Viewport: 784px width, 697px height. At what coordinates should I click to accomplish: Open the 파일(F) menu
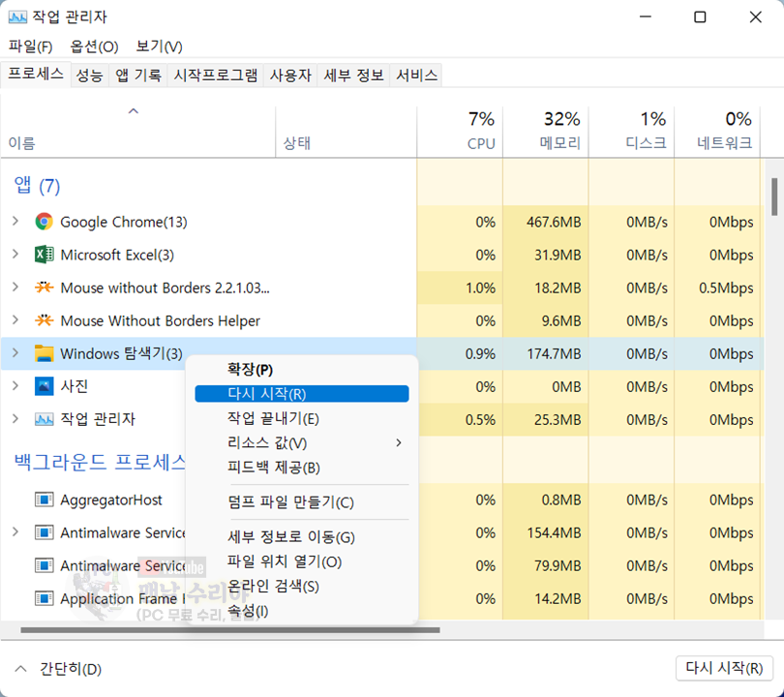tap(31, 46)
